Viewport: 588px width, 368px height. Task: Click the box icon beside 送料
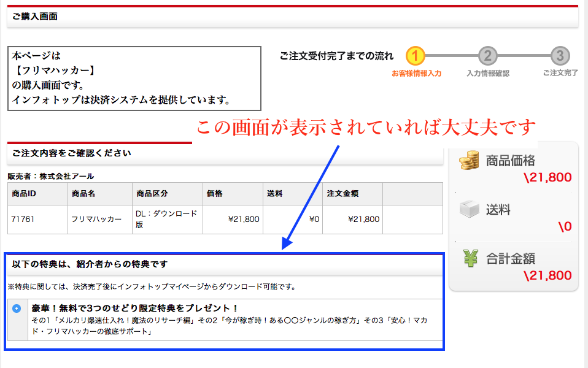click(x=469, y=209)
